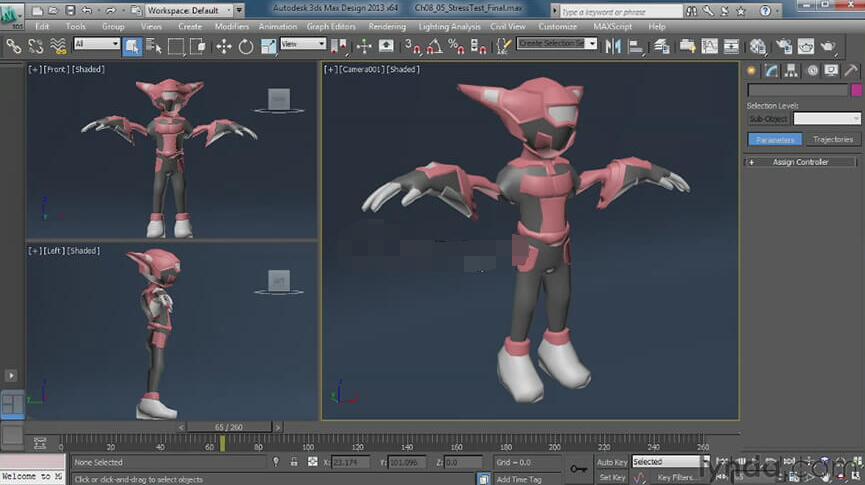Click the Undo arrow icon
Image resolution: width=865 pixels, height=485 pixels.
point(87,10)
